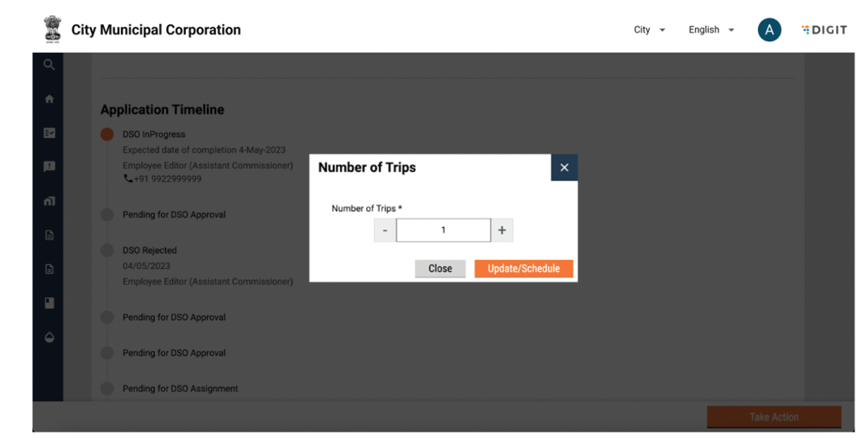868x439 pixels.
Task: Open the property building sidebar icon
Action: tap(49, 201)
